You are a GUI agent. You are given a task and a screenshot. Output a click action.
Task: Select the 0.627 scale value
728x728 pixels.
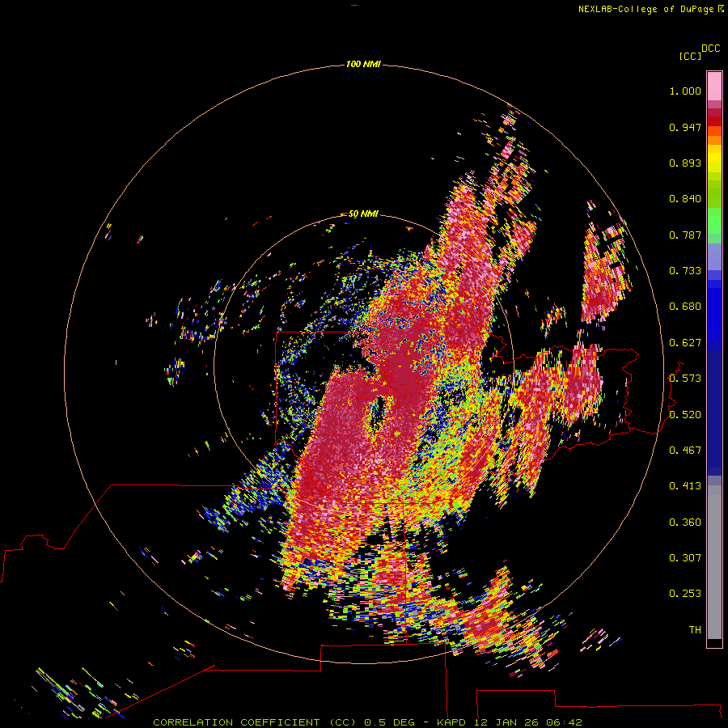pos(685,343)
